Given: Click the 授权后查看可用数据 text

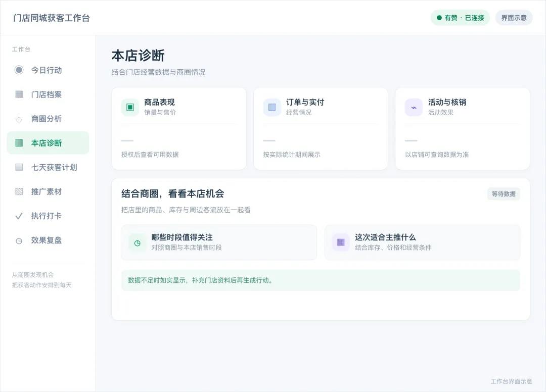Looking at the screenshot, I should point(150,155).
